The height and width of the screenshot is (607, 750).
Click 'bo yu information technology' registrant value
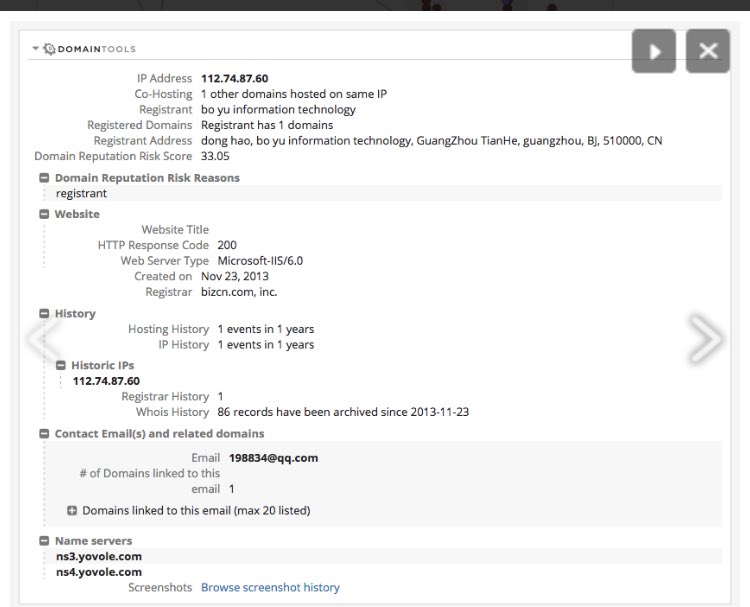278,110
